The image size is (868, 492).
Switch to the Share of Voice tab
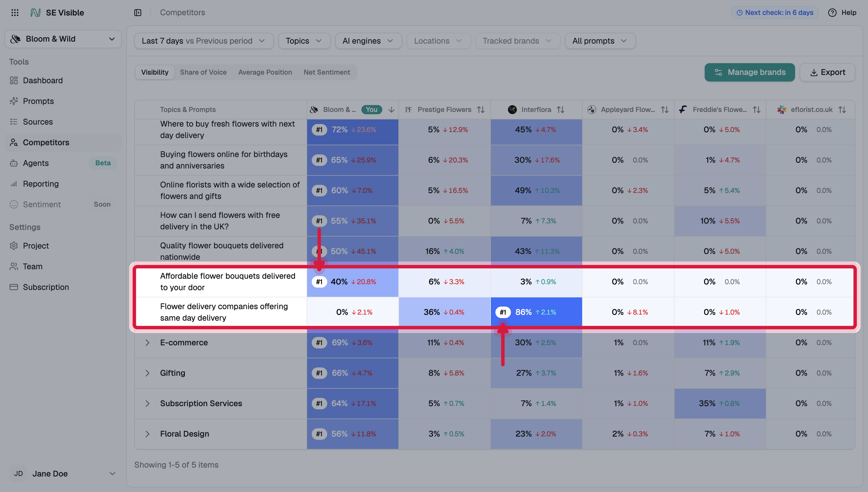point(203,72)
